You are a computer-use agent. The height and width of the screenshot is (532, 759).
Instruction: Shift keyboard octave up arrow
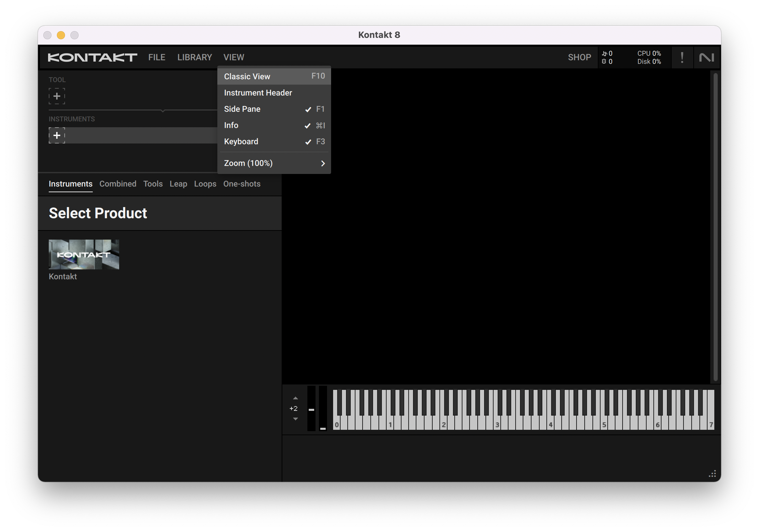296,398
